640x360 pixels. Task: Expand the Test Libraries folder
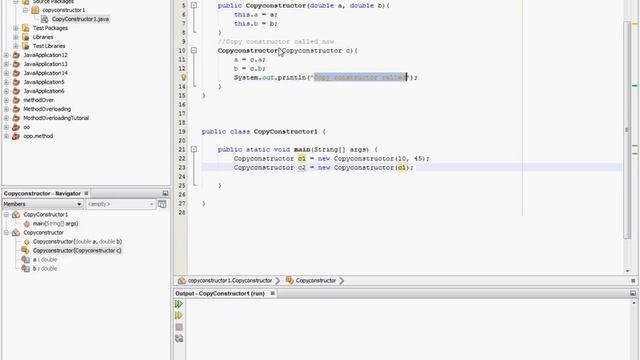(16, 46)
